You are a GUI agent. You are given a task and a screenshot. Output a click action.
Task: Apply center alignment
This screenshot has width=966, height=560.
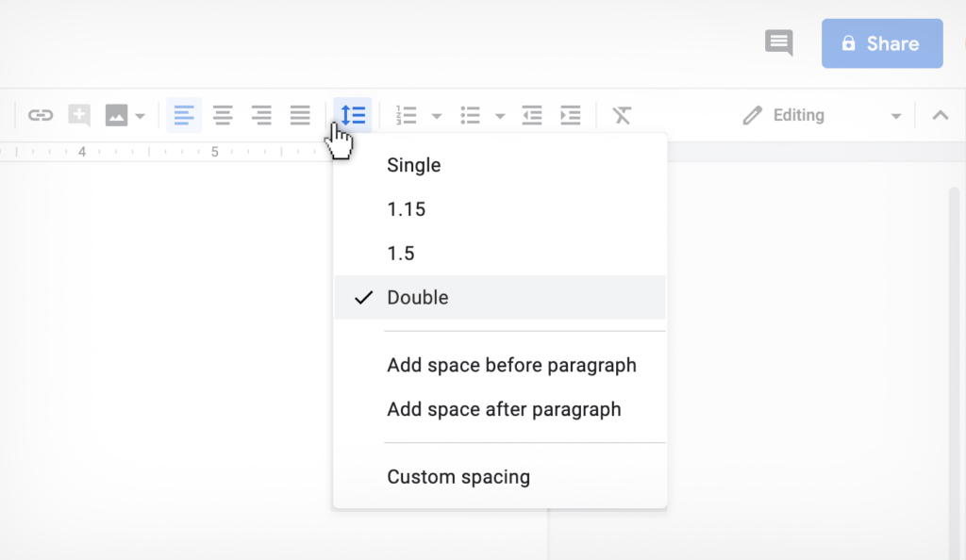[x=223, y=114]
